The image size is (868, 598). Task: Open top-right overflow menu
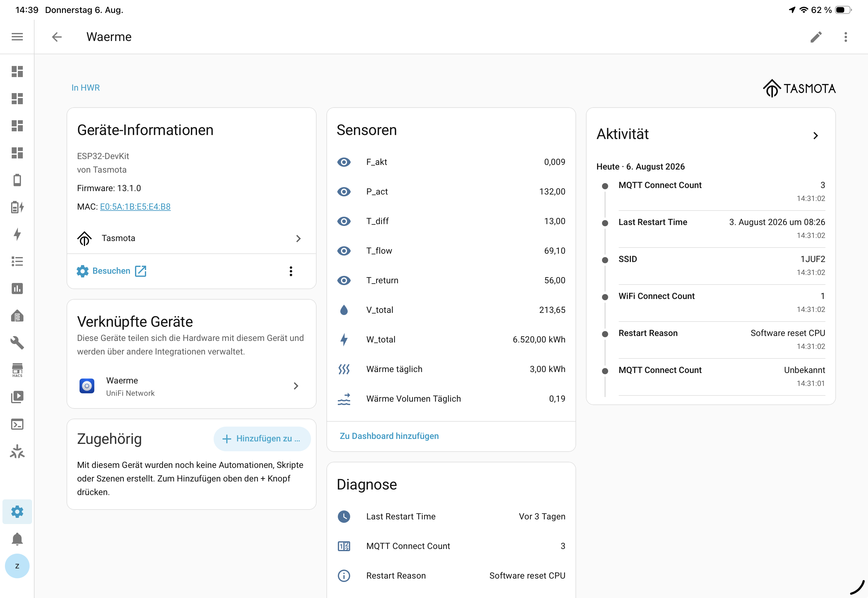tap(845, 37)
